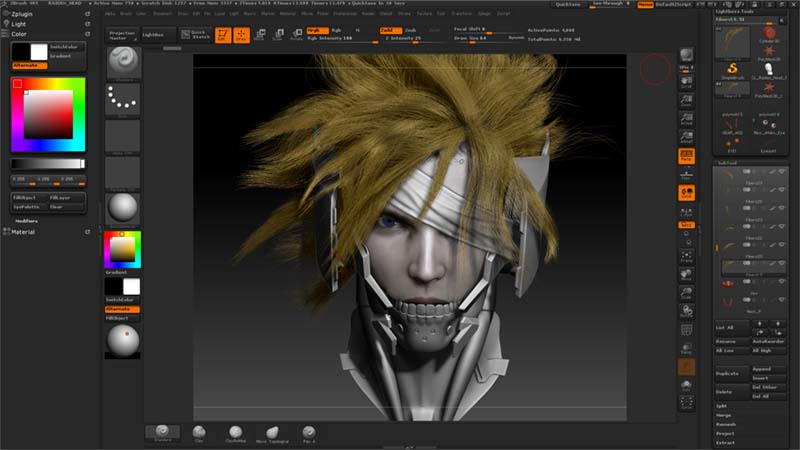This screenshot has width=800, height=450.
Task: Collapse the SubTool section header
Action: [x=727, y=163]
